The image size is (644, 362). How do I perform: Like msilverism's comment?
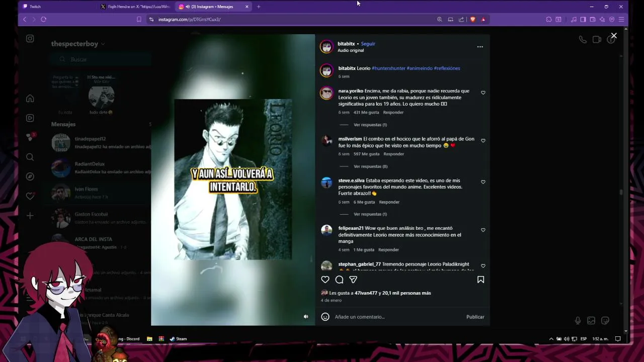[x=483, y=141]
